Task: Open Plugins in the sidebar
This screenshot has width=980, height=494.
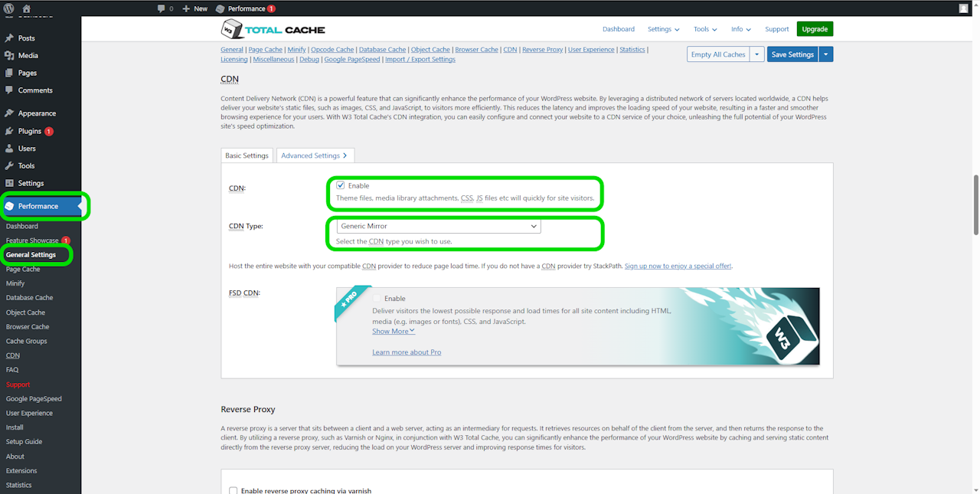Action: pos(30,131)
